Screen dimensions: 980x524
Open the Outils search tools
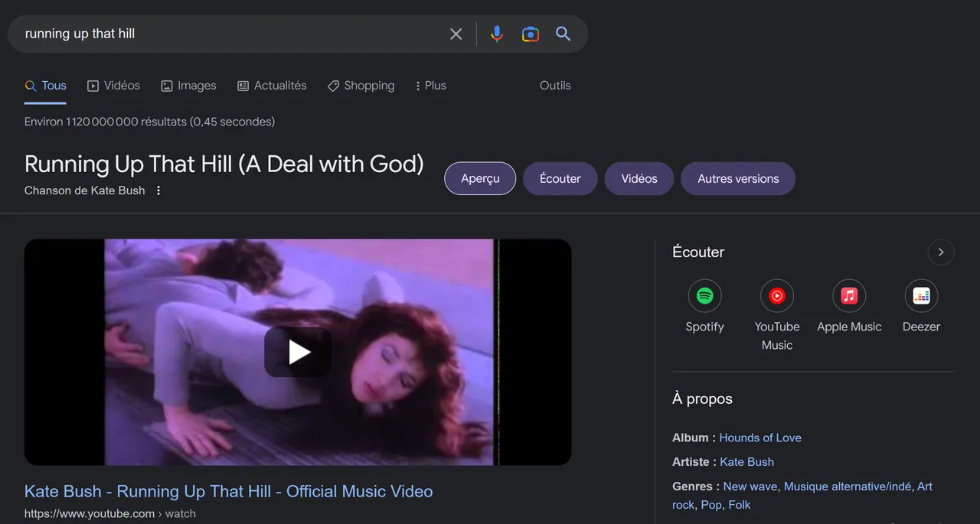(555, 86)
